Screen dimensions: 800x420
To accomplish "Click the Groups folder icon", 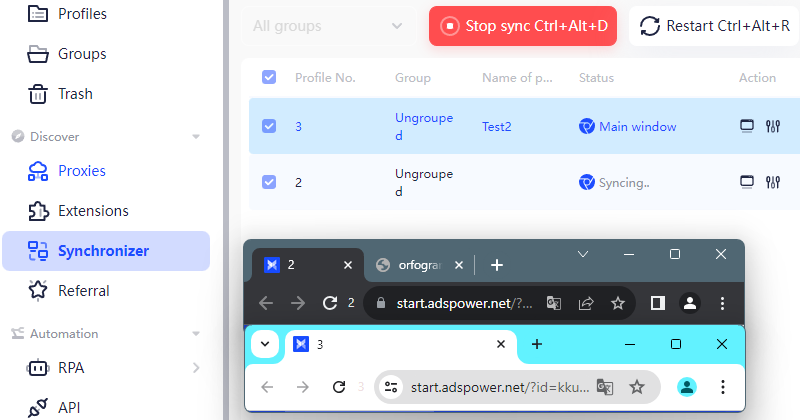I will click(38, 54).
